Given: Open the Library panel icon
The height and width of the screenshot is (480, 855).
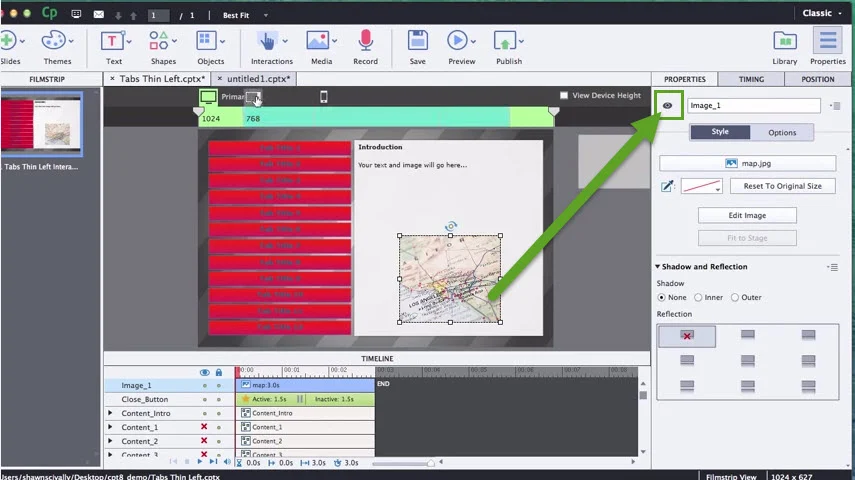Looking at the screenshot, I should (784, 41).
